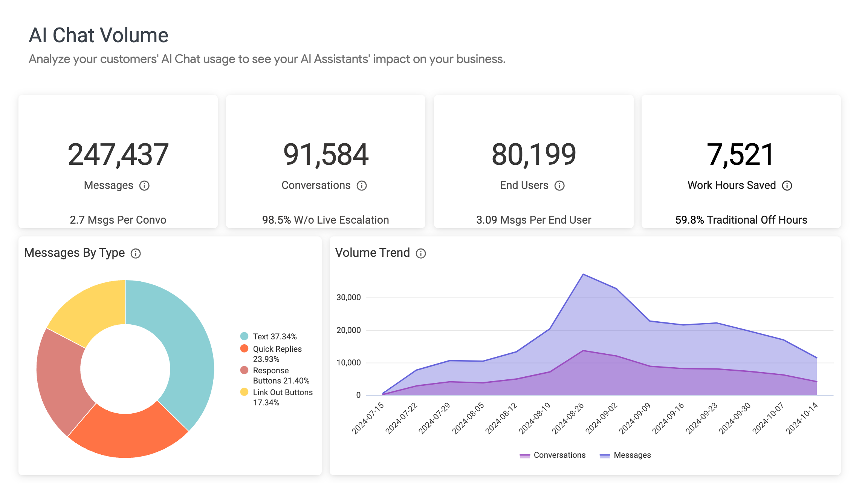
Task: Open the End Users info icon
Action: pyautogui.click(x=559, y=186)
